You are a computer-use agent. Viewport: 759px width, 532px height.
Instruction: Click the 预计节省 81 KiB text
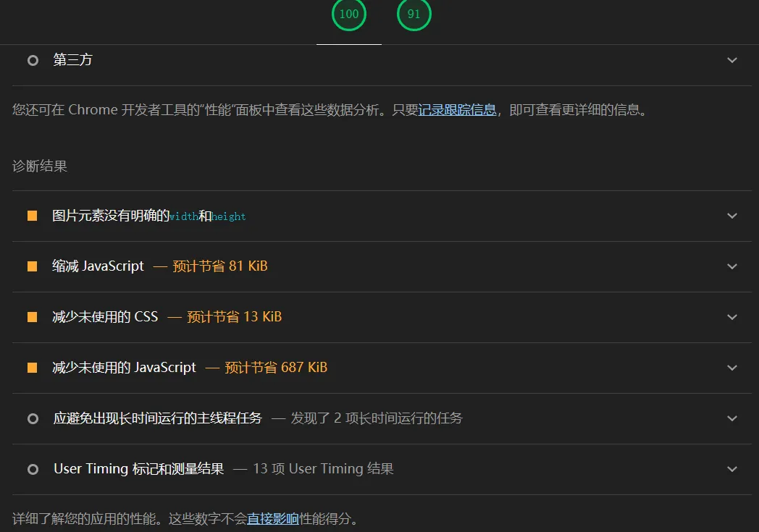220,266
